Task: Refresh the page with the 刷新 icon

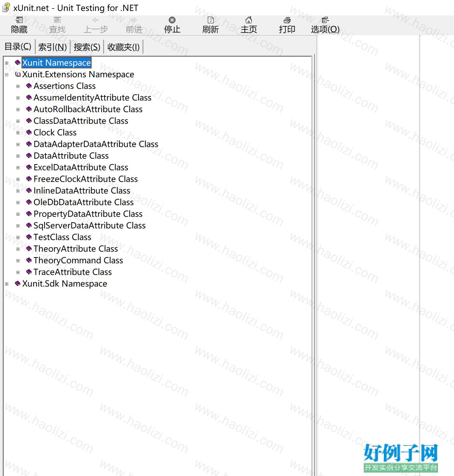Action: pyautogui.click(x=211, y=20)
